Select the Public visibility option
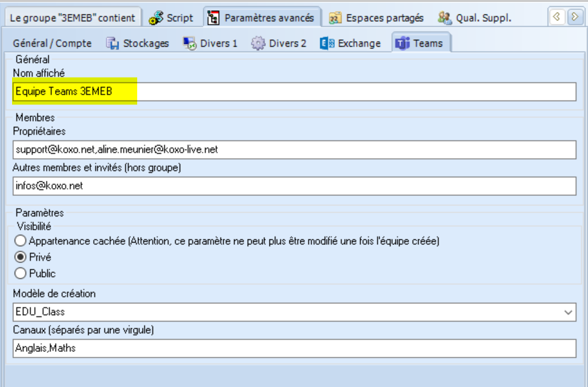 [21, 273]
